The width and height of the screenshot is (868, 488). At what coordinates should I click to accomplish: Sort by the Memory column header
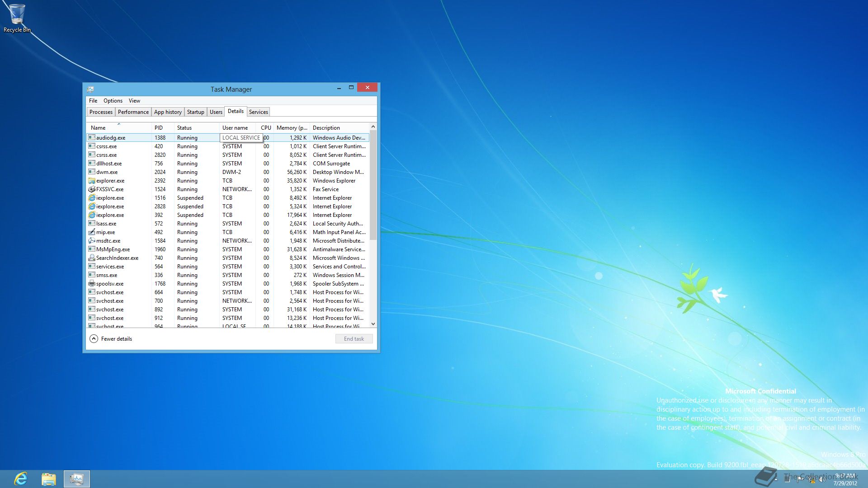tap(291, 128)
